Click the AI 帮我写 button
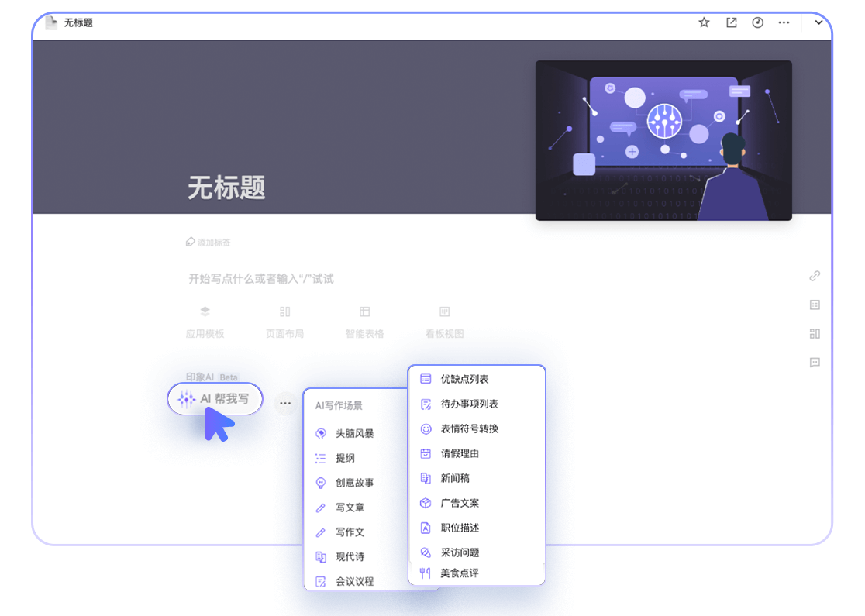This screenshot has height=616, width=865. [214, 398]
